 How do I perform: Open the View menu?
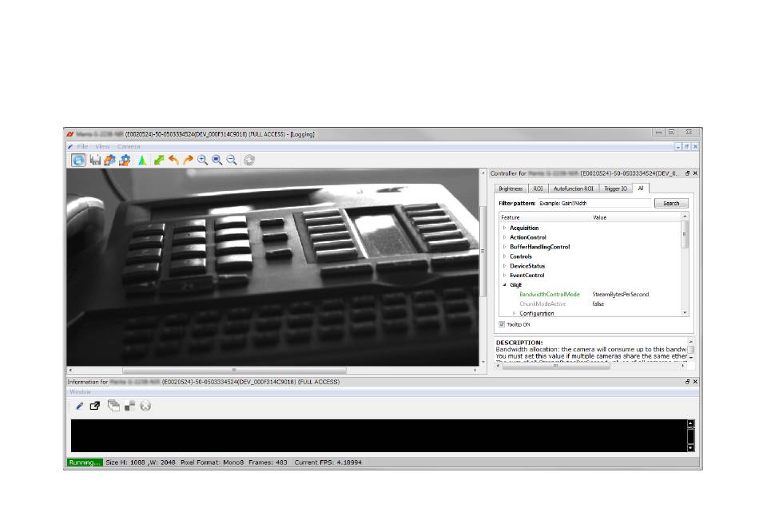click(x=102, y=147)
